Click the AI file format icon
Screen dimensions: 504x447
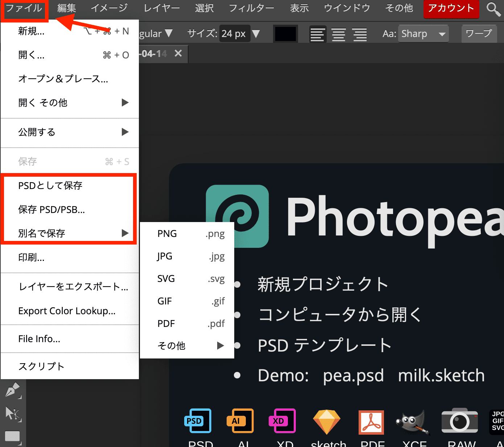[240, 421]
